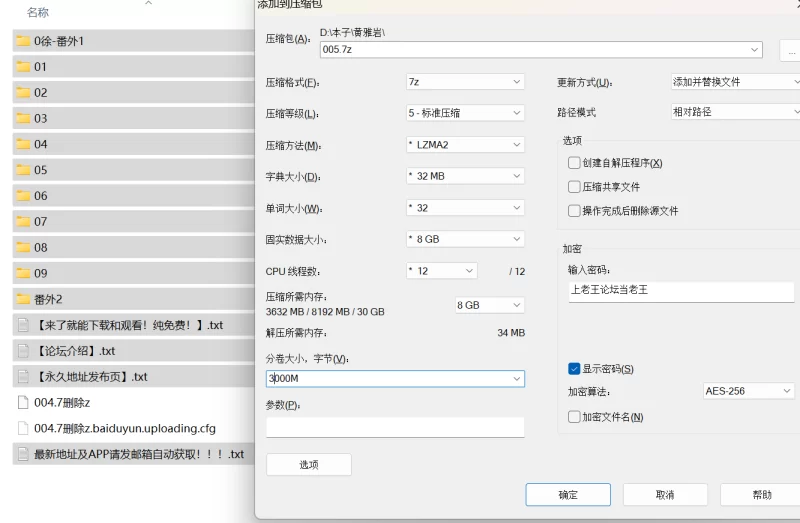Viewport: 800px width, 523px height.
Task: Click the 选项 button
Action: [x=309, y=464]
